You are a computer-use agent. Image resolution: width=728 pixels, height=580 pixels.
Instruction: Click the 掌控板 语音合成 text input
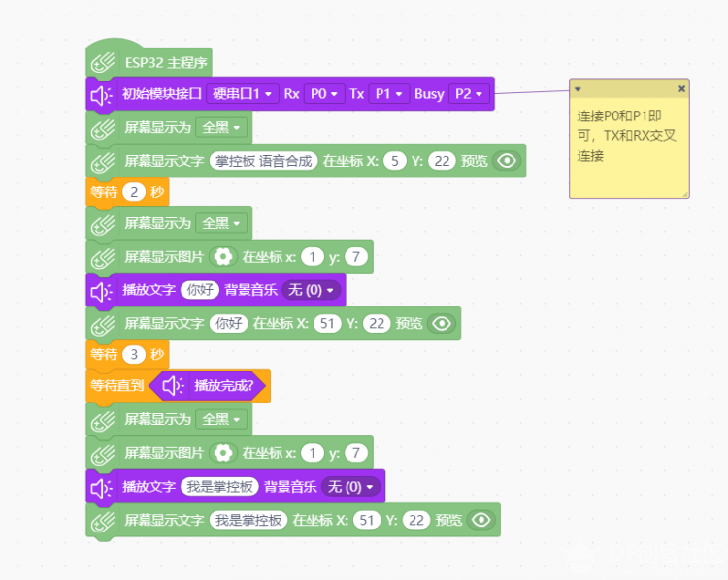coord(264,161)
